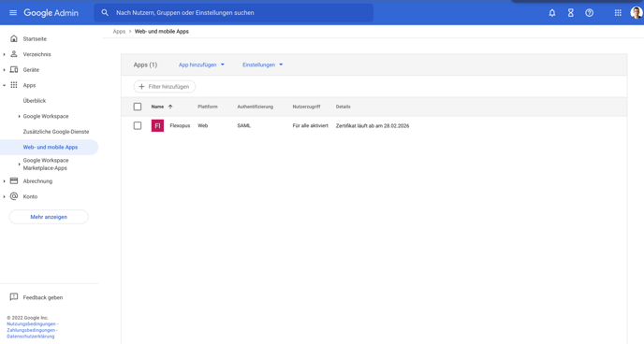Expand the Geräte sidebar section
Viewport: 644px width, 344px height.
(x=4, y=70)
